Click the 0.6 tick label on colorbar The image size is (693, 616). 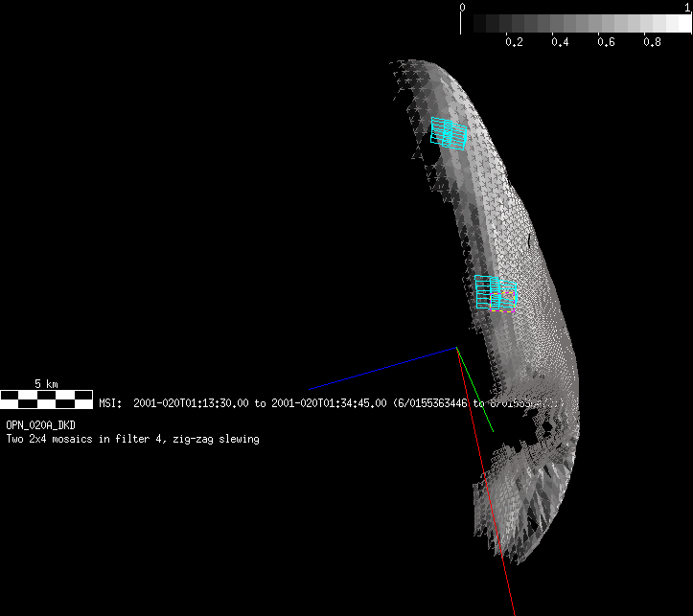(606, 42)
